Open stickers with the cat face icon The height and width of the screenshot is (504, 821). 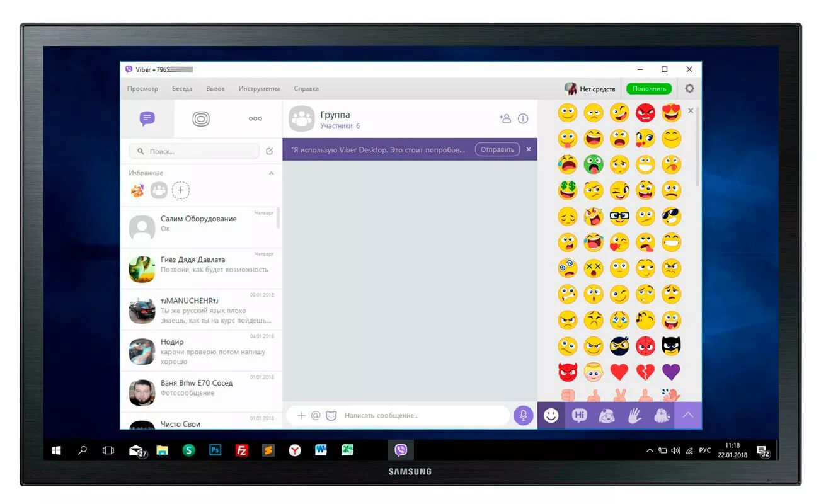pos(331,415)
